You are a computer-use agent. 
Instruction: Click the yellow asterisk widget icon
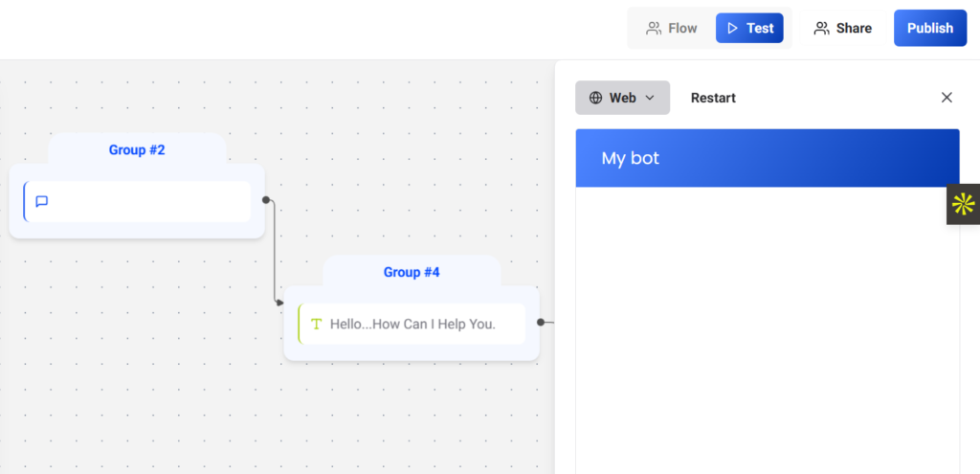(x=963, y=204)
